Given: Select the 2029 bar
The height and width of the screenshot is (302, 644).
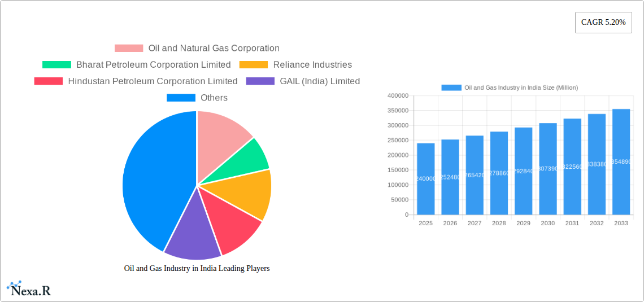Looking at the screenshot, I should tap(523, 171).
